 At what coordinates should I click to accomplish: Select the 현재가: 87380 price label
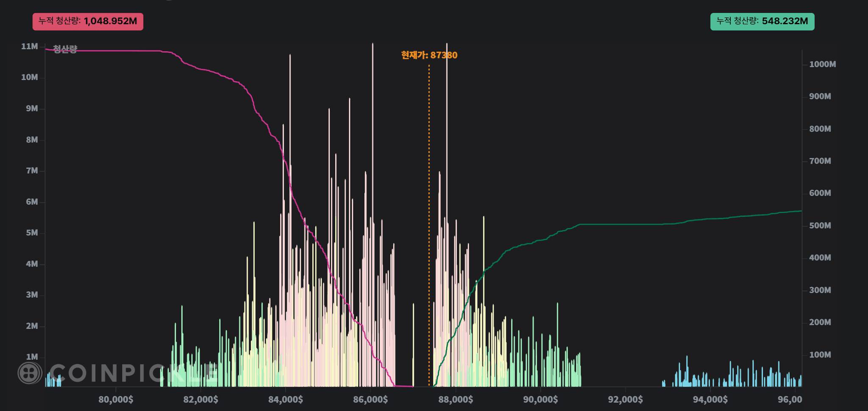coord(429,55)
